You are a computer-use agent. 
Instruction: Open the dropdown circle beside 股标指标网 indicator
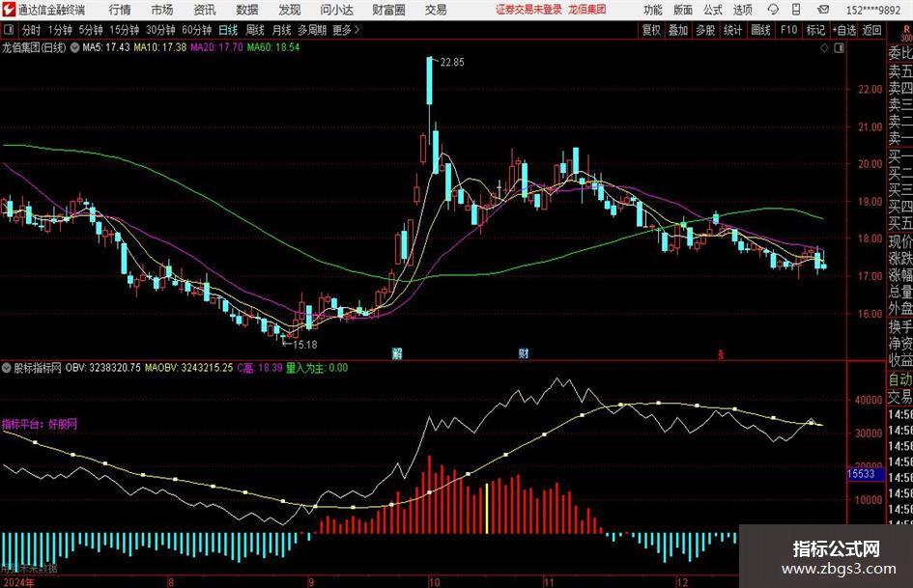coord(7,368)
